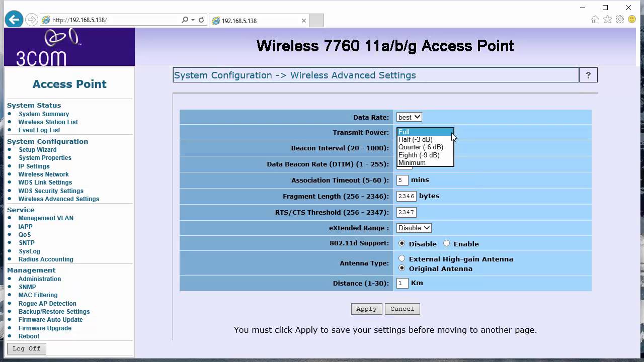Open MAC Filtering link

coord(38,295)
